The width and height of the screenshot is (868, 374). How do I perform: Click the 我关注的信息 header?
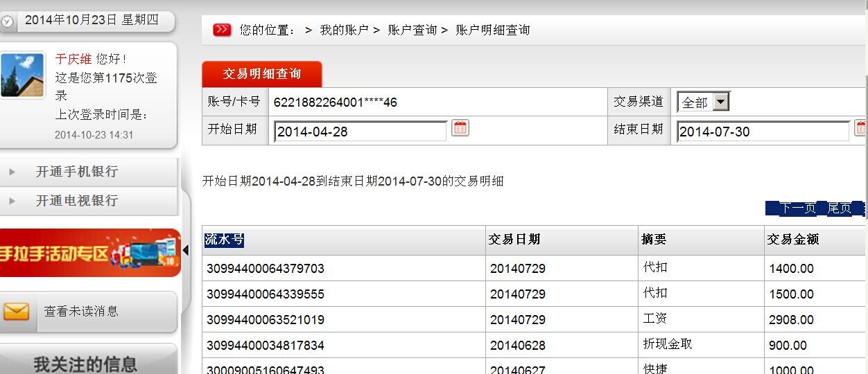(x=85, y=364)
